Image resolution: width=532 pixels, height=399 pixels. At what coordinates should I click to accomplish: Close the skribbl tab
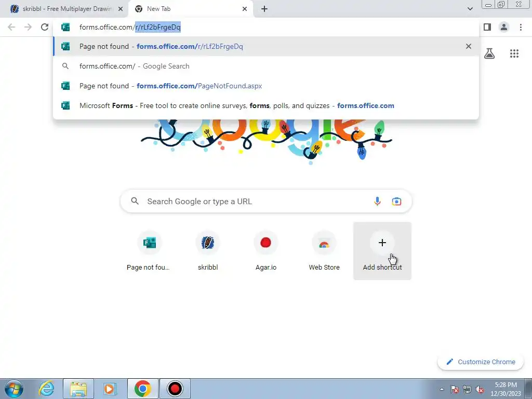(121, 9)
